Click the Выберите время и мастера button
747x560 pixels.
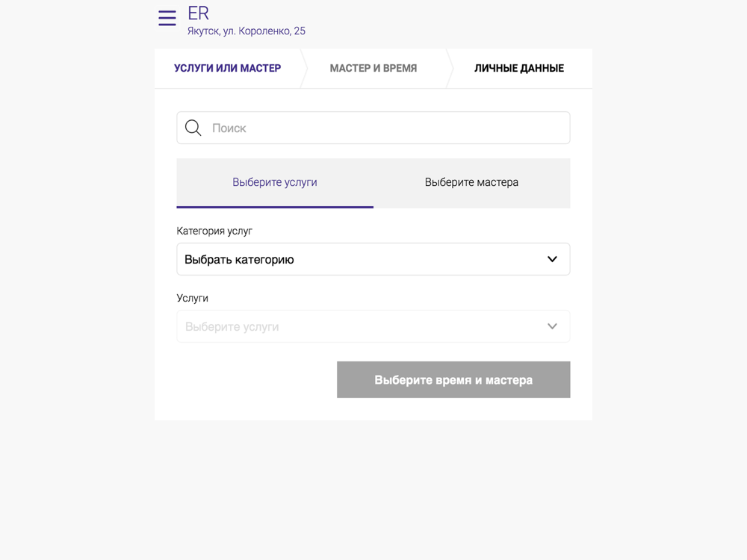453,379
